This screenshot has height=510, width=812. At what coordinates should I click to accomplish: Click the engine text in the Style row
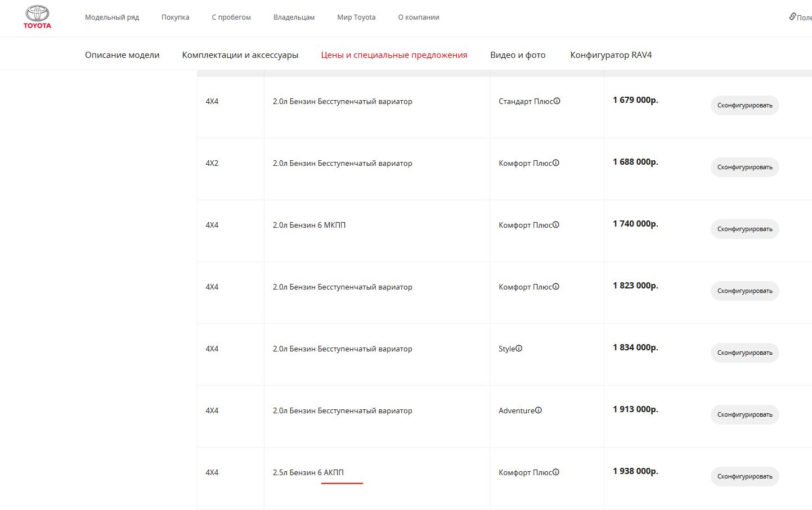tap(342, 349)
